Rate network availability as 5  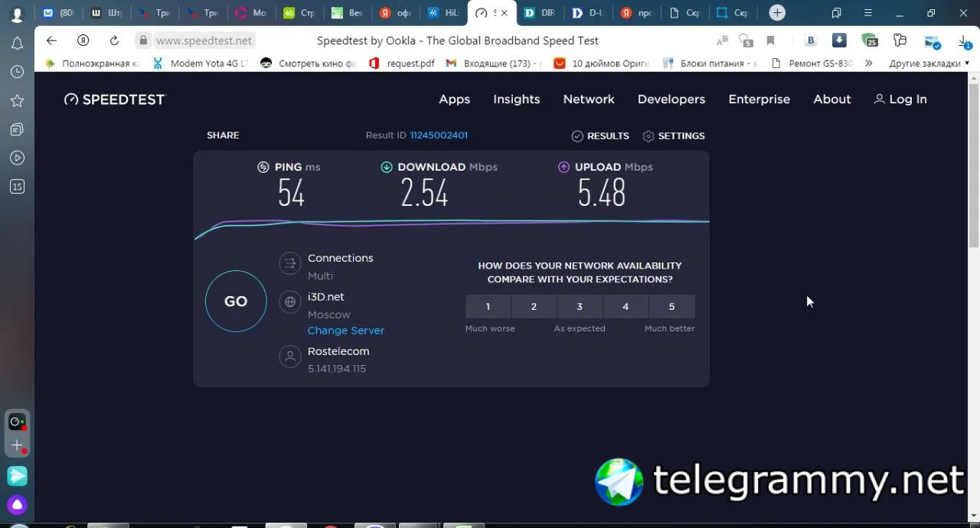point(671,307)
